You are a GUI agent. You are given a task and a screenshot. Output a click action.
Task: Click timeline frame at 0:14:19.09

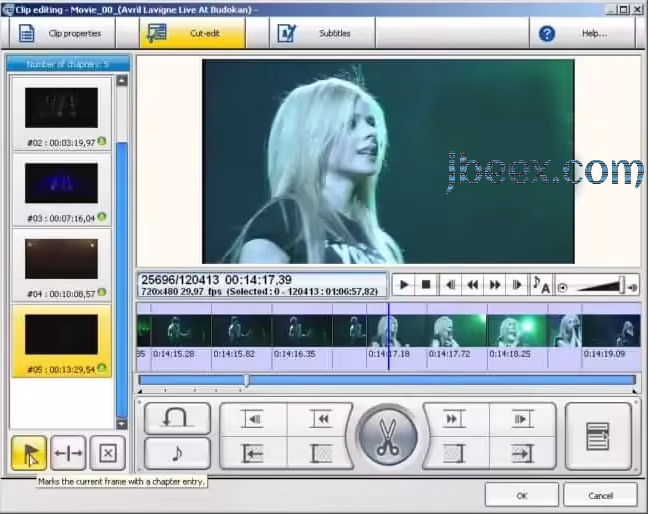point(611,331)
